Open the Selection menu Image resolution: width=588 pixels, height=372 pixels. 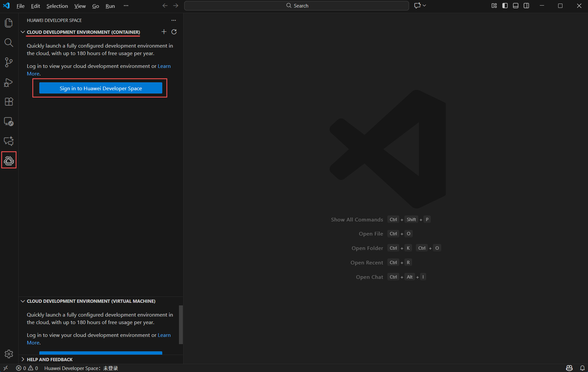tap(57, 6)
